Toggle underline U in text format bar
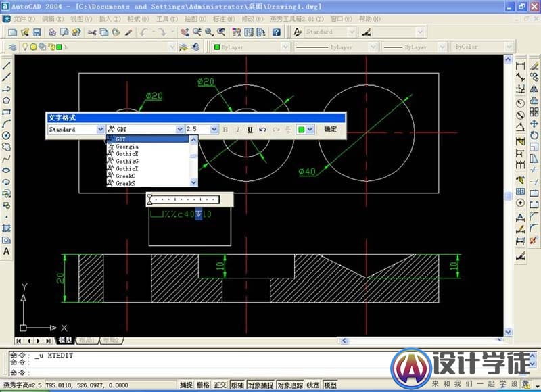The width and height of the screenshot is (541, 392). (250, 130)
